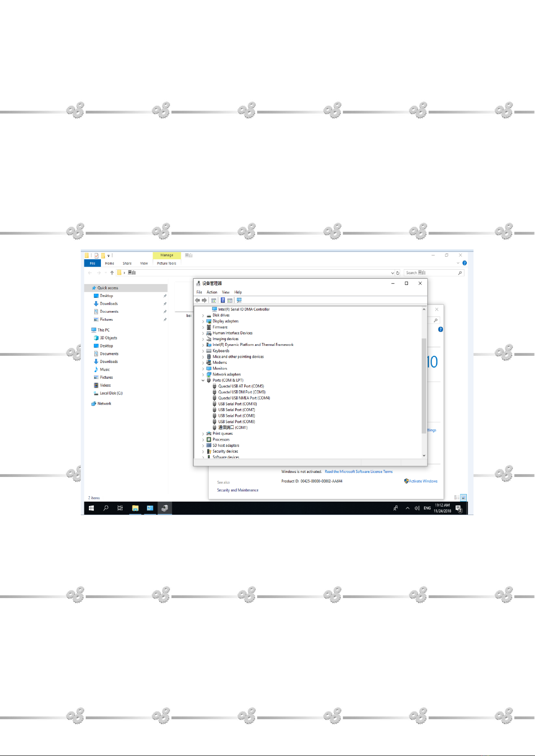Click the taskbar clock showing 11:12 AM
Viewport: 535px width, 756px height.
click(x=442, y=508)
